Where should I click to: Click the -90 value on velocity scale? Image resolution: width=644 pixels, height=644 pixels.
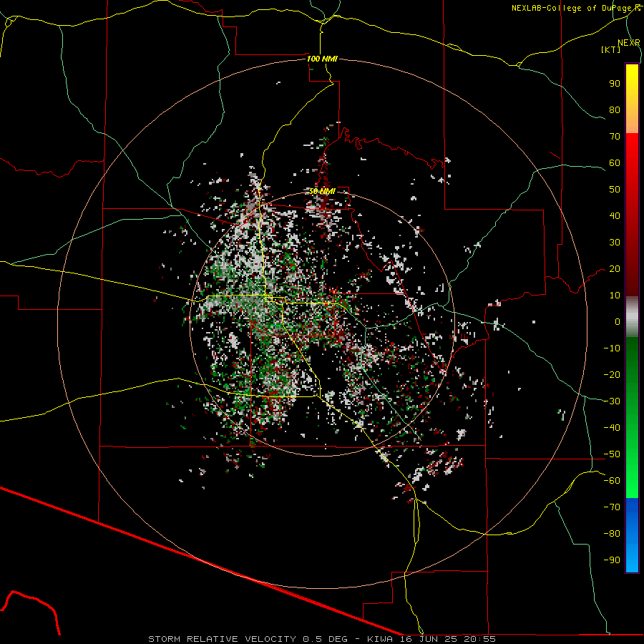coord(612,560)
